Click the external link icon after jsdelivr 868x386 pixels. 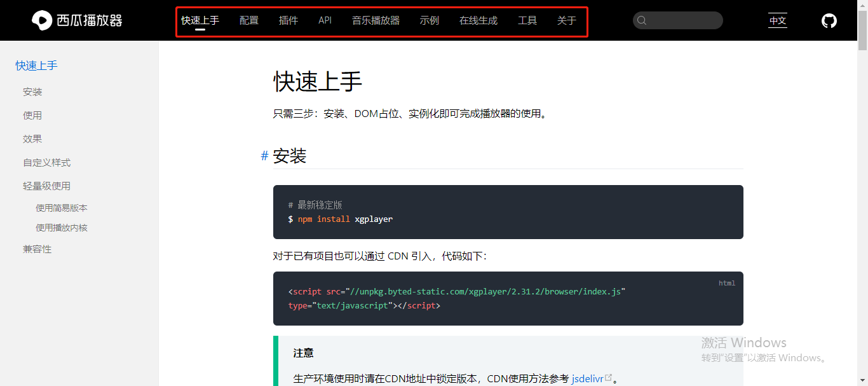(609, 378)
